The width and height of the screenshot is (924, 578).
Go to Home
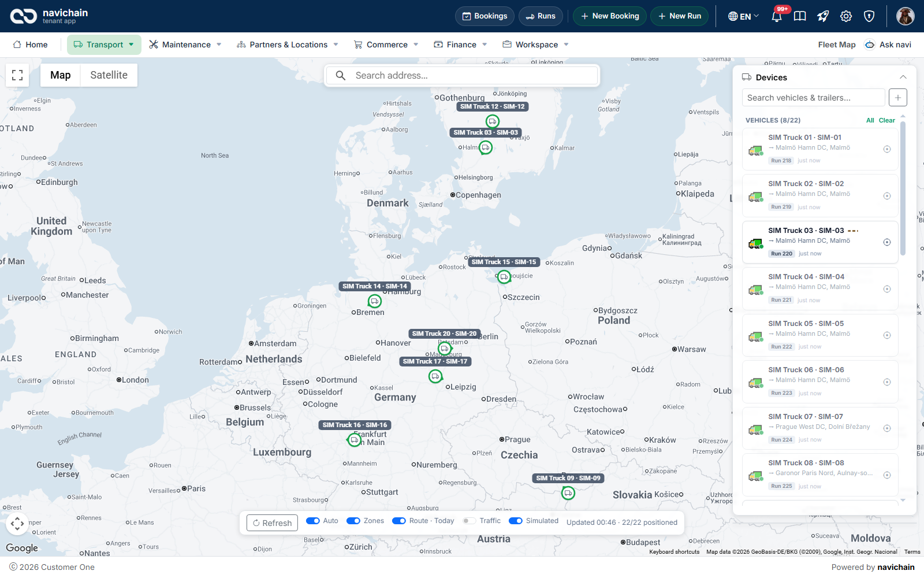pos(30,45)
